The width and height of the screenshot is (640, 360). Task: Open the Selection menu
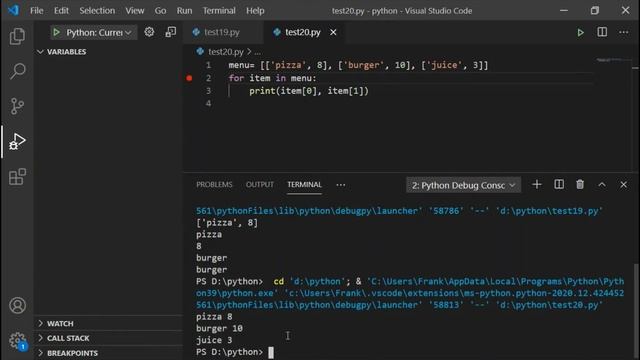click(x=97, y=11)
